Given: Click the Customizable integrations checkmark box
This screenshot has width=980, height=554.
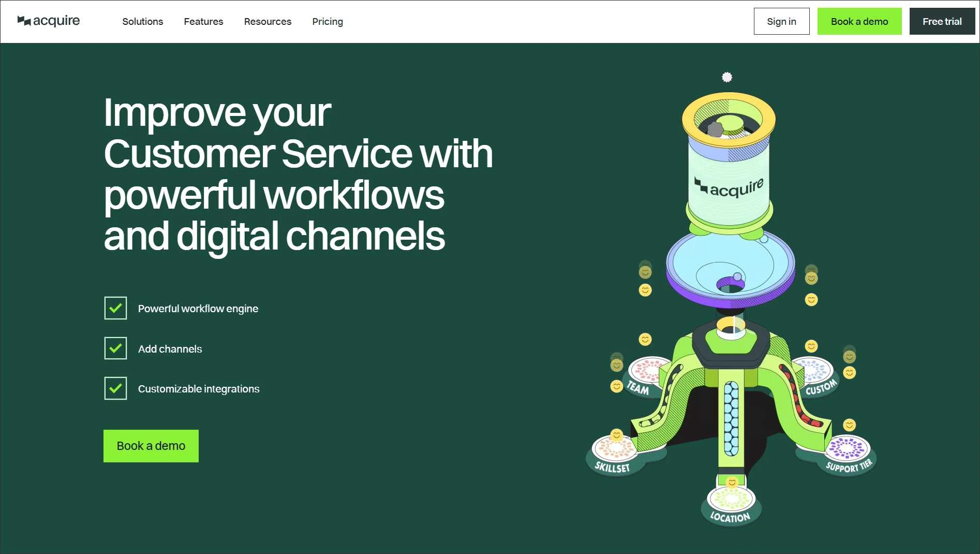Looking at the screenshot, I should 115,388.
